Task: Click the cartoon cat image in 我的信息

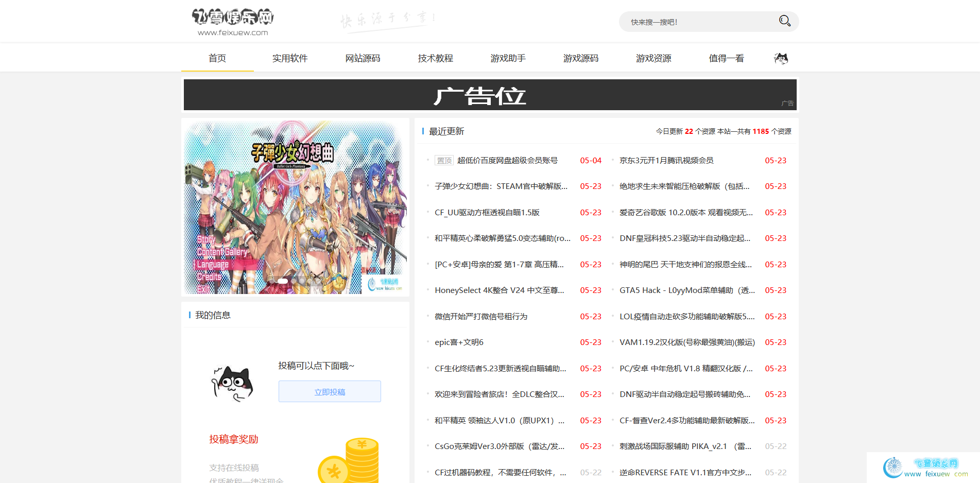Action: pos(232,384)
